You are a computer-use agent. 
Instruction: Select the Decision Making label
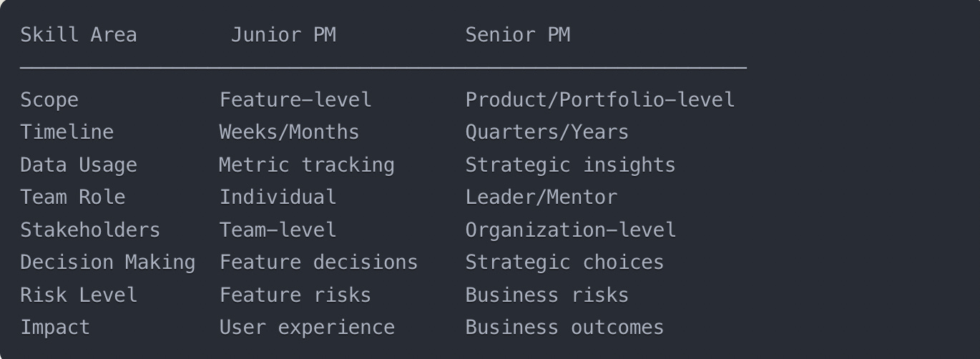107,262
